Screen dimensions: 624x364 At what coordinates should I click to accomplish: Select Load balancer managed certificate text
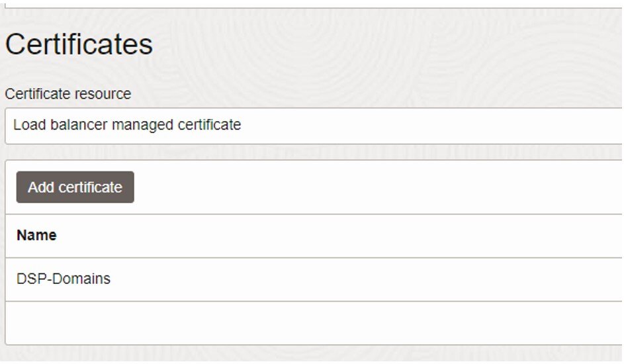127,125
